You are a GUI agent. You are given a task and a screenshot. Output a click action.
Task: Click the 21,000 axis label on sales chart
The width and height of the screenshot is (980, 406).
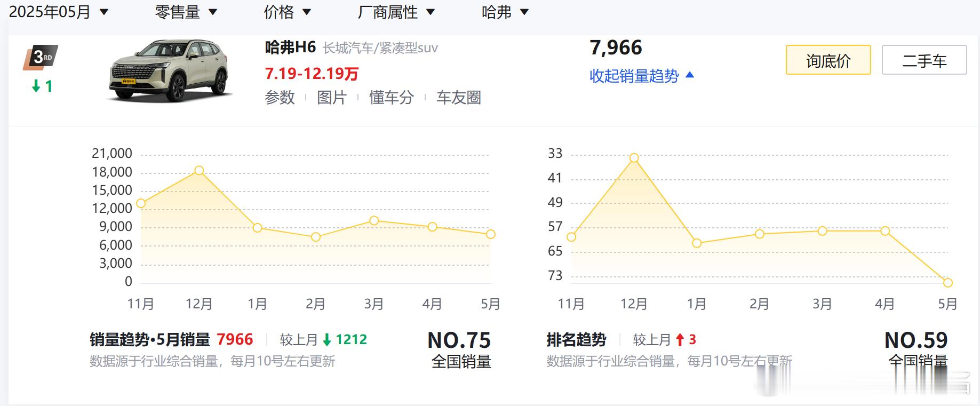click(x=112, y=154)
